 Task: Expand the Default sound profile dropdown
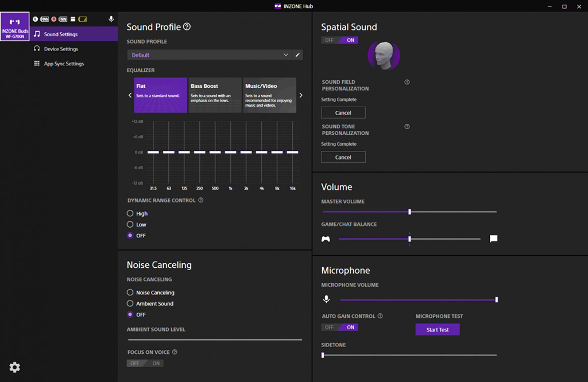click(x=209, y=55)
